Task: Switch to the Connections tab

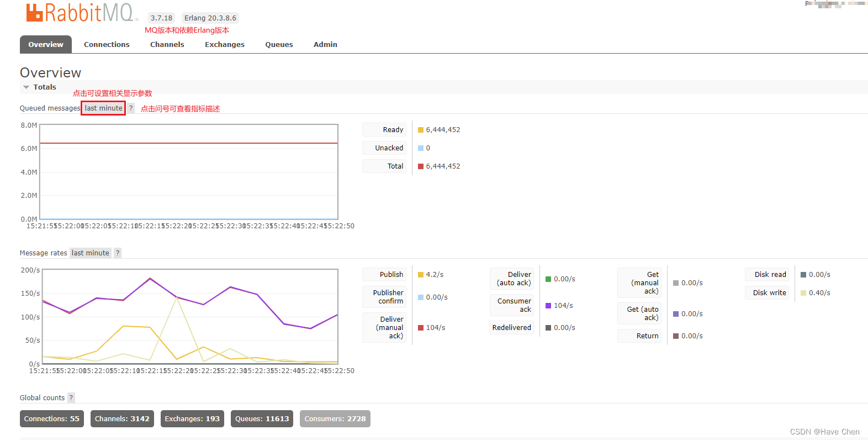Action: click(x=107, y=44)
